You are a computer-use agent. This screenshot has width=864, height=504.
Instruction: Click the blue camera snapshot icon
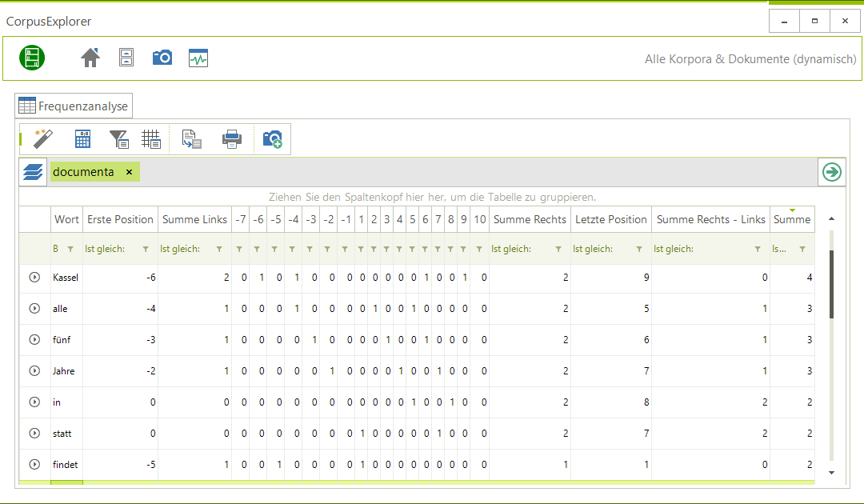click(162, 58)
